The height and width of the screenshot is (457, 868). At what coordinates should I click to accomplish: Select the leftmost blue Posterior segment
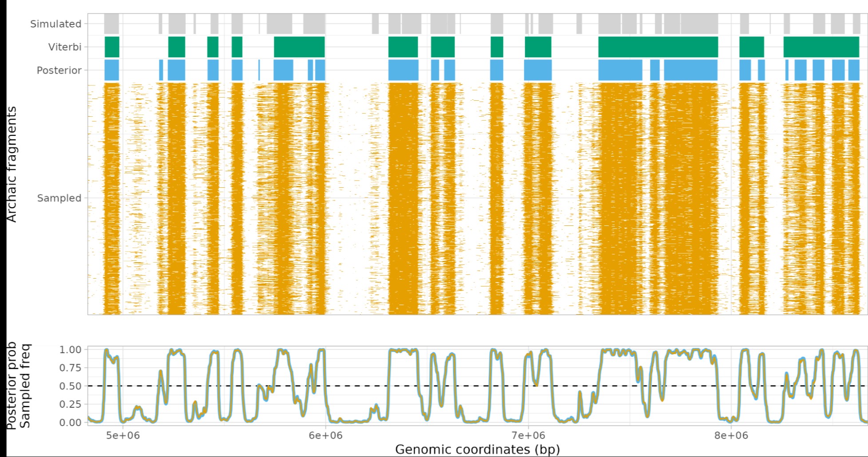pyautogui.click(x=111, y=70)
